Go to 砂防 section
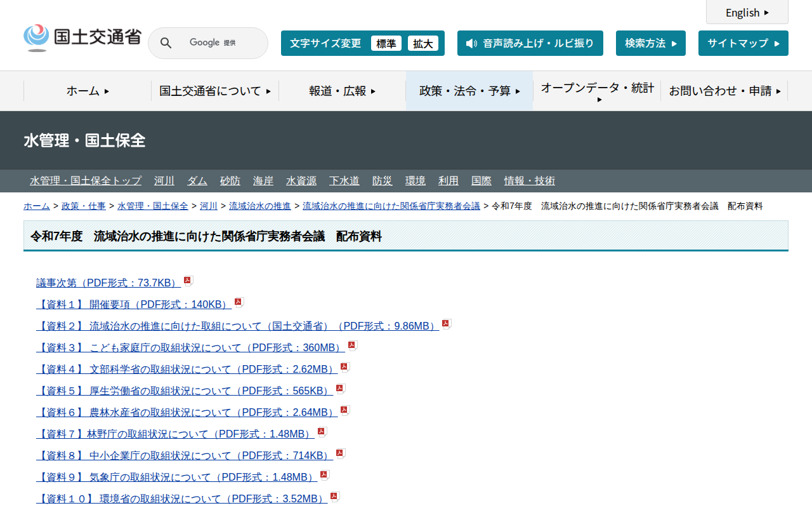Image resolution: width=812 pixels, height=508 pixels. (230, 181)
